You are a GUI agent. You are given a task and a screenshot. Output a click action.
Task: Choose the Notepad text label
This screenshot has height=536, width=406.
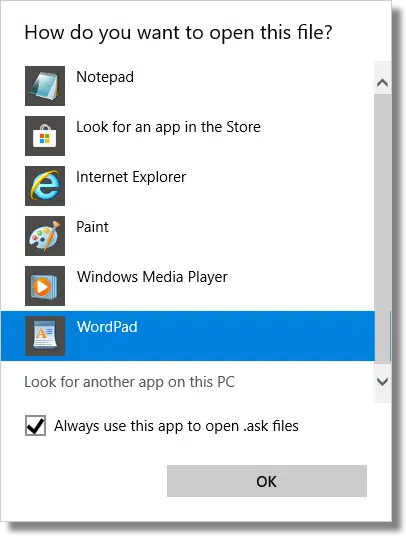[x=105, y=77]
